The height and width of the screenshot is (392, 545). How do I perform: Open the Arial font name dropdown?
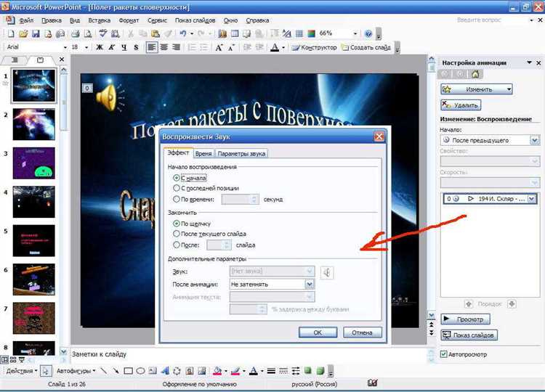(65, 47)
